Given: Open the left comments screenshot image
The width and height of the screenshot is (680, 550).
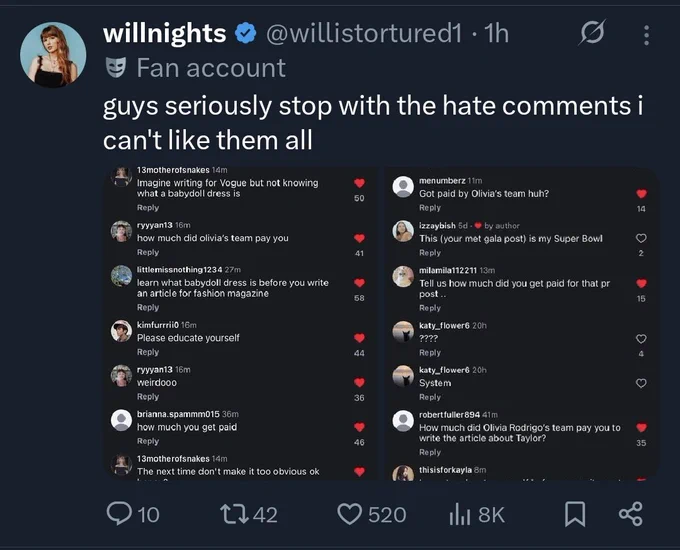Looking at the screenshot, I should coord(240,324).
